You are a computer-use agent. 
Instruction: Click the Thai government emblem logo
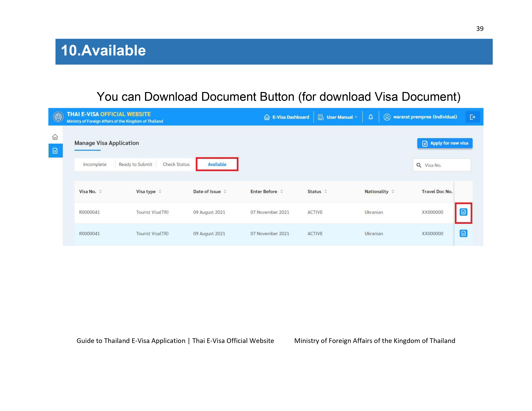[x=58, y=117]
